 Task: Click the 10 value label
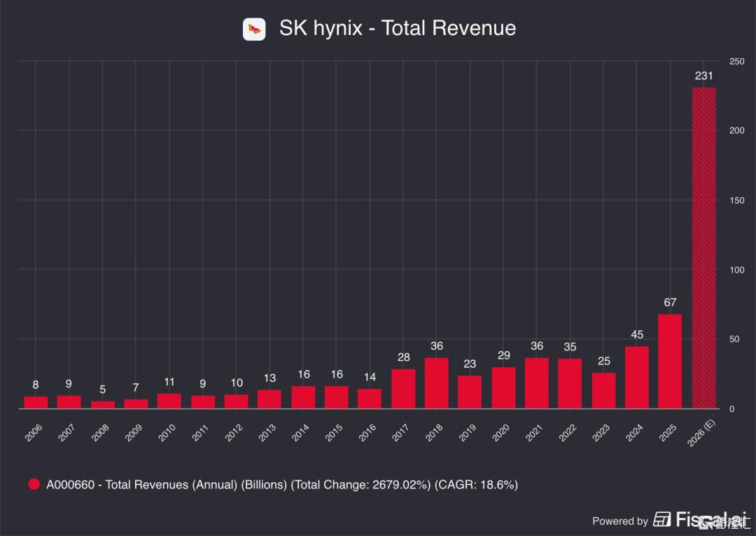(237, 383)
